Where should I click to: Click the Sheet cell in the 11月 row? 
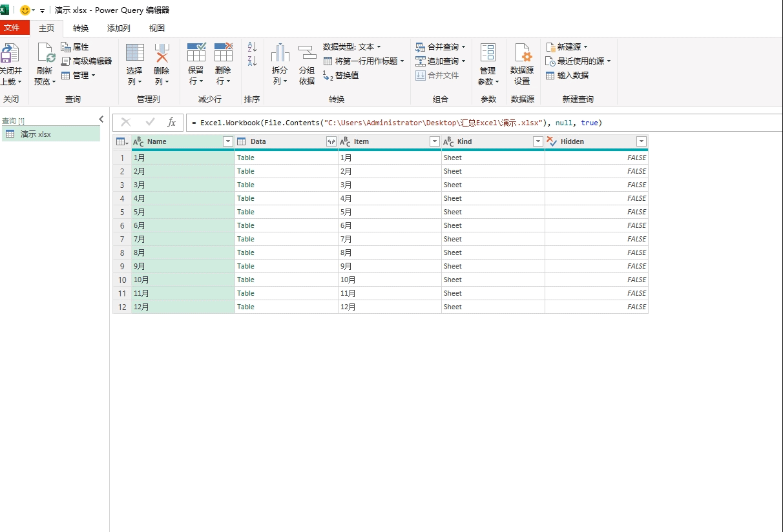point(493,293)
